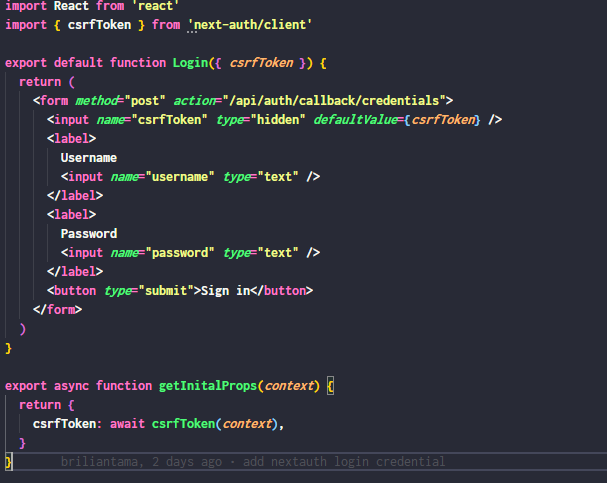
Task: Click the context parameter of getInitalProps
Action: point(289,386)
